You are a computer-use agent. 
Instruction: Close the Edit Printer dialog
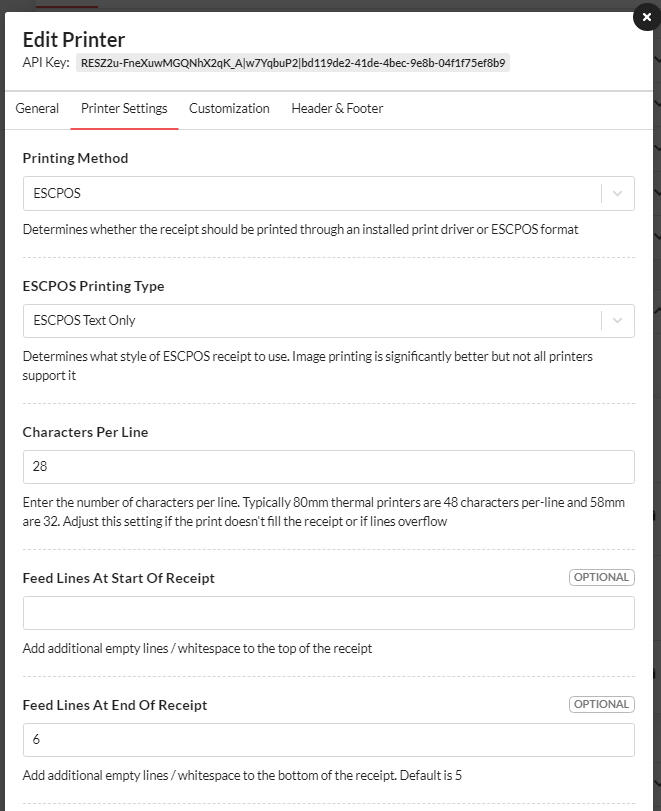point(646,18)
